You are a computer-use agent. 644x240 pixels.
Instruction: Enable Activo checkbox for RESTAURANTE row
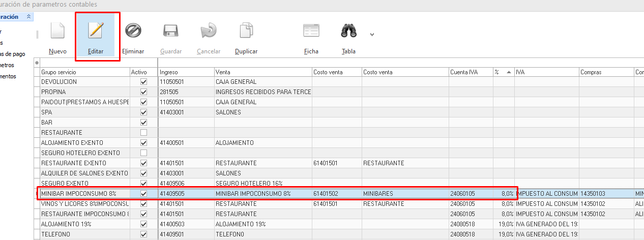tap(143, 133)
